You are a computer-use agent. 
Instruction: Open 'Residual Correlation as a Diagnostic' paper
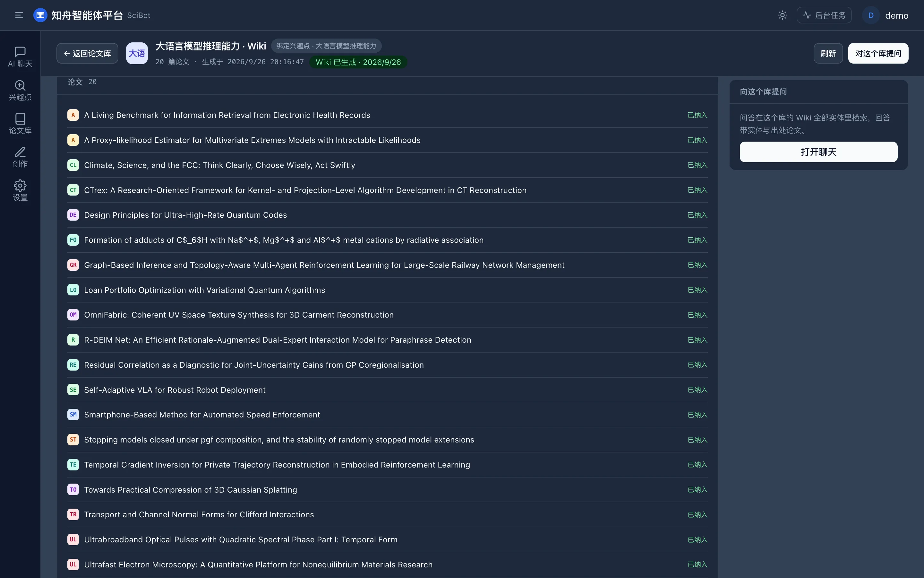coord(387,365)
